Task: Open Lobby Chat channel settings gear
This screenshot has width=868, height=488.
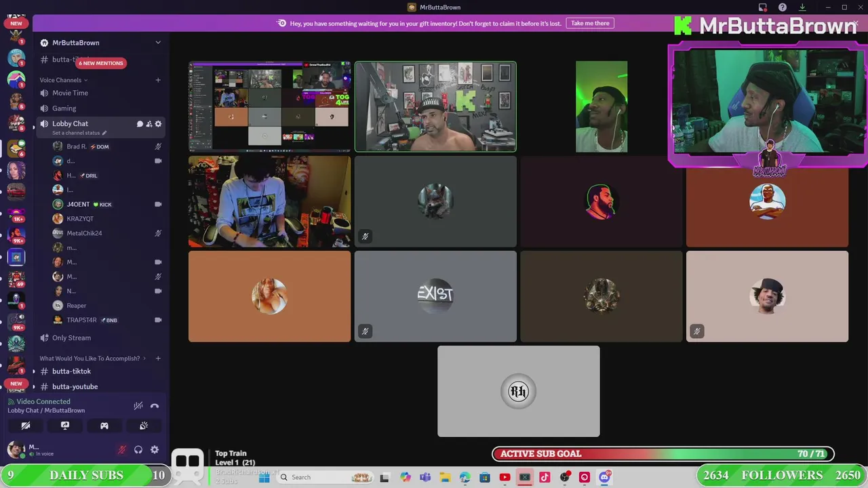Action: [x=158, y=124]
